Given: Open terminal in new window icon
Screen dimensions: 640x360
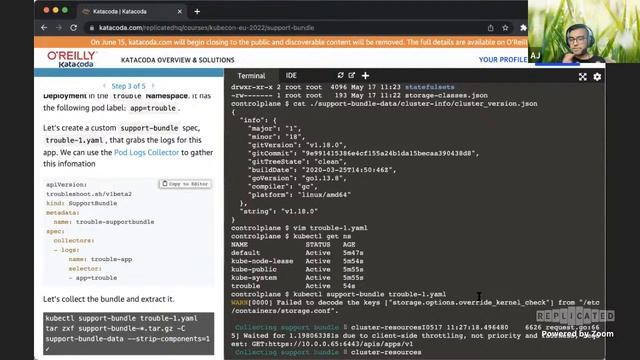Looking at the screenshot, I should point(351,75).
